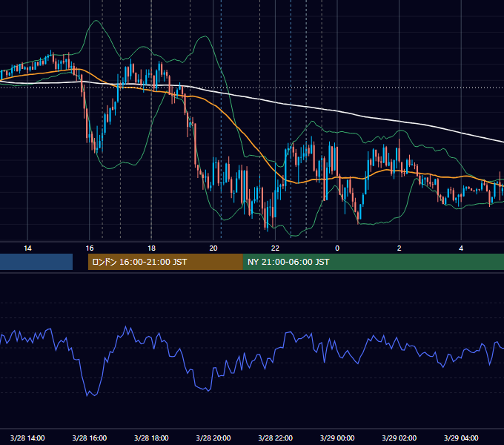504x445 pixels.
Task: Click the hour label 20 on price chart axis
Action: 213,248
